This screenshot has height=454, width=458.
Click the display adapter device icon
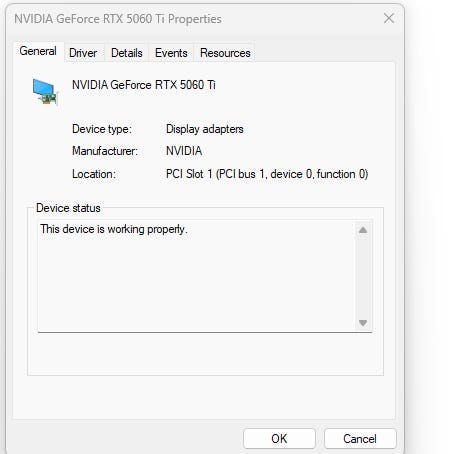pyautogui.click(x=46, y=92)
